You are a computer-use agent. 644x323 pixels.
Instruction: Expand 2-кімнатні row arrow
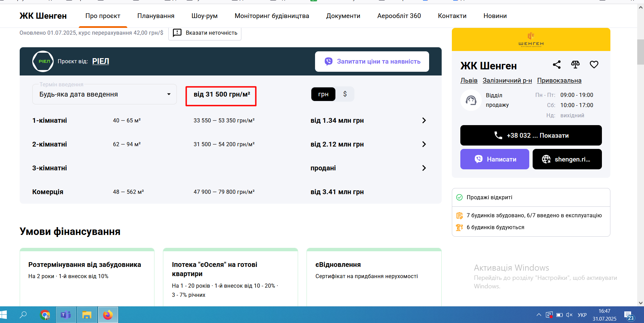[424, 144]
